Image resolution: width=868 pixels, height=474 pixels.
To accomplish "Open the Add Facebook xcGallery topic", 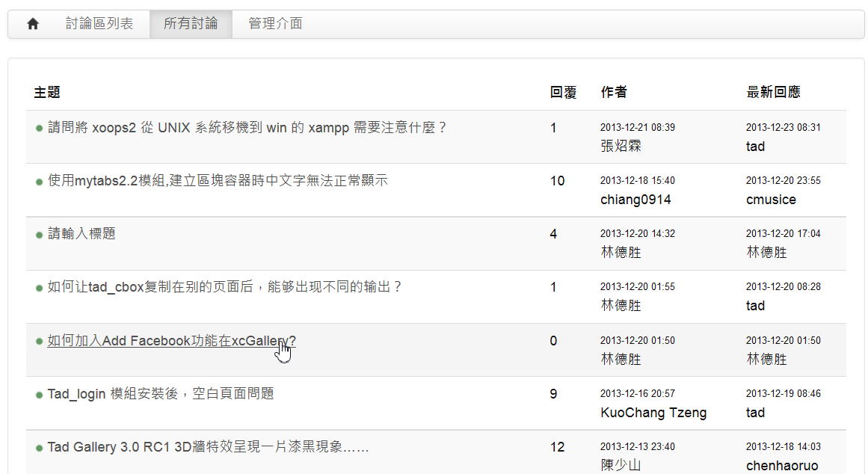I will (171, 341).
